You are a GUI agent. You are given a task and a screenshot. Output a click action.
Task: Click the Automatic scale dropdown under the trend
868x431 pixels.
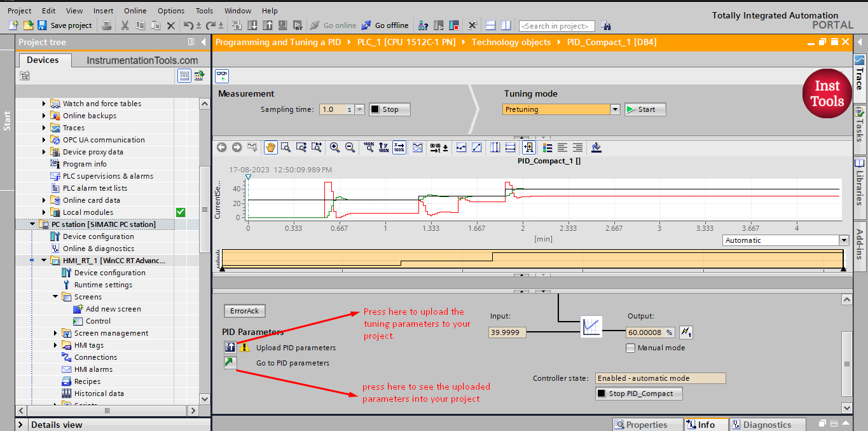[843, 240]
